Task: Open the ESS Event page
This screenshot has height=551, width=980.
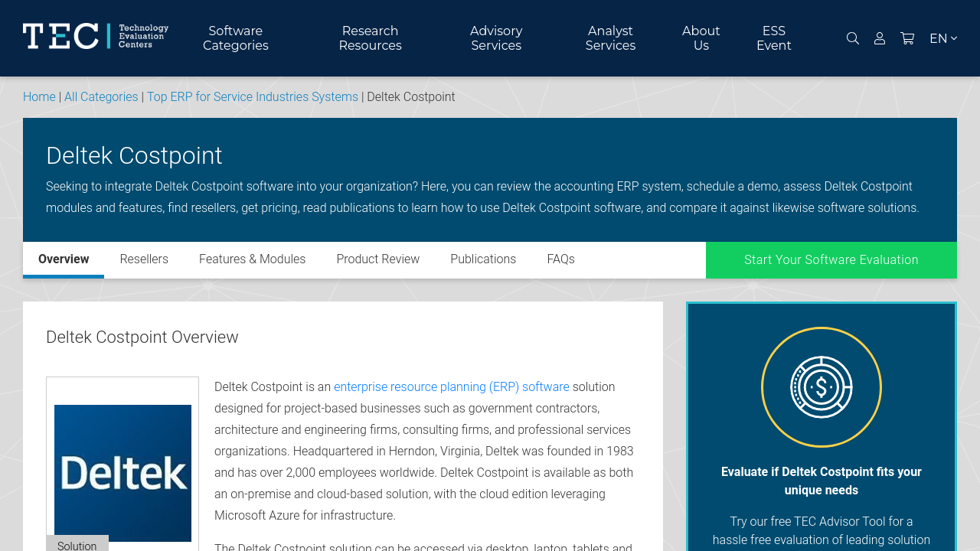Action: [773, 38]
